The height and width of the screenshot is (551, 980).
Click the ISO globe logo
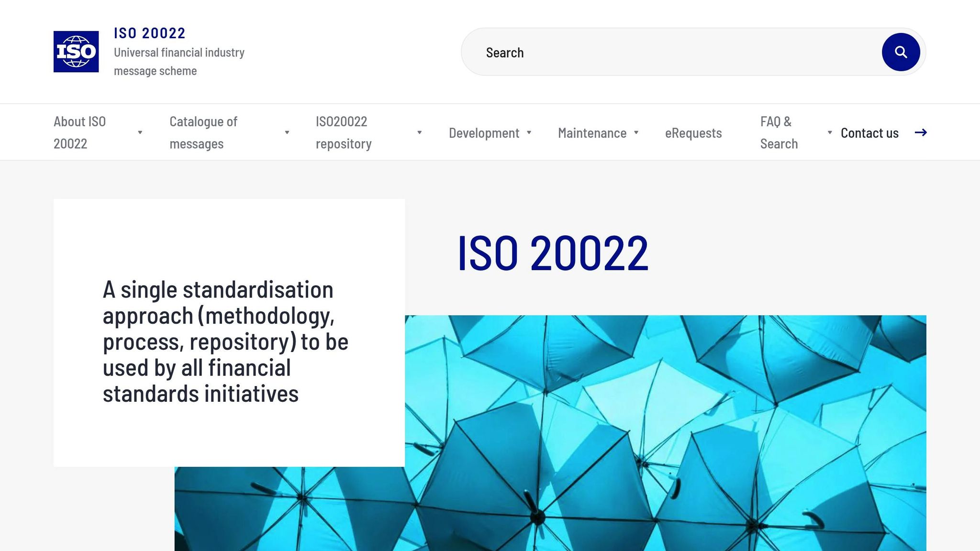(x=76, y=52)
